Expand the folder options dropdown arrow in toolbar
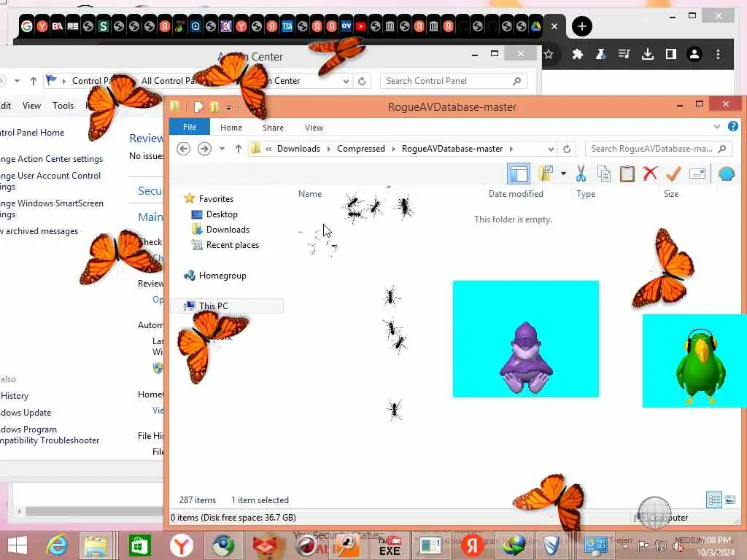 (563, 174)
